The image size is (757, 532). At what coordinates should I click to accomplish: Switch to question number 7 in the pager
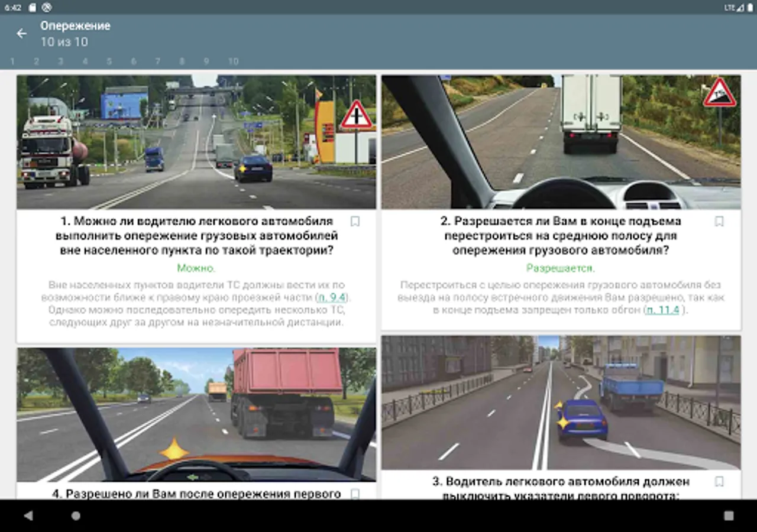tap(158, 61)
